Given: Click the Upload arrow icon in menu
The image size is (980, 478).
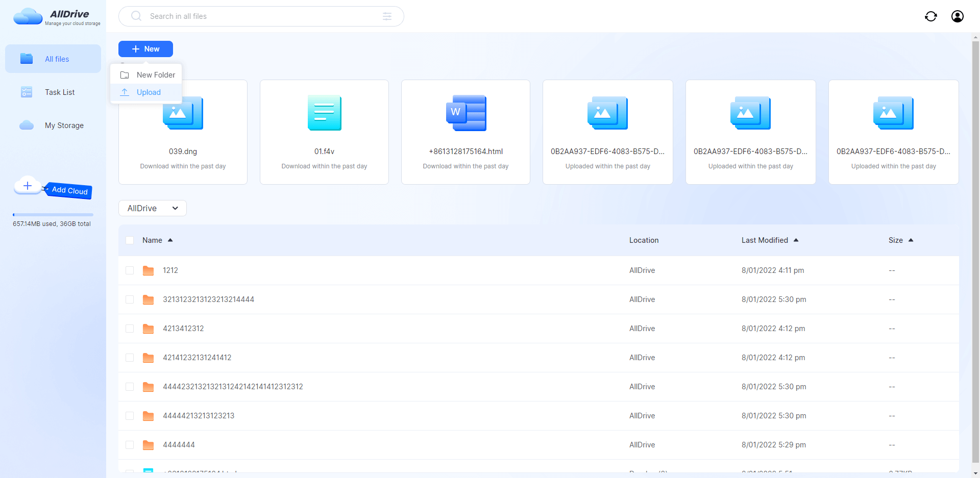Looking at the screenshot, I should point(125,92).
